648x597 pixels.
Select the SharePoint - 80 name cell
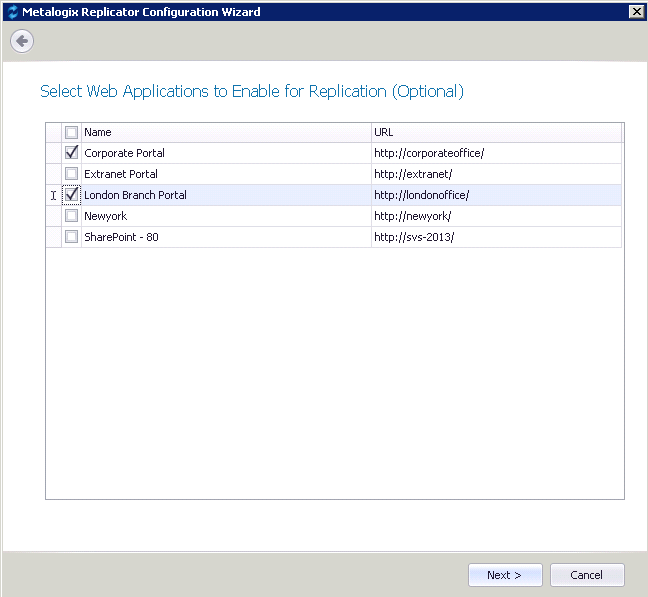[x=226, y=237]
